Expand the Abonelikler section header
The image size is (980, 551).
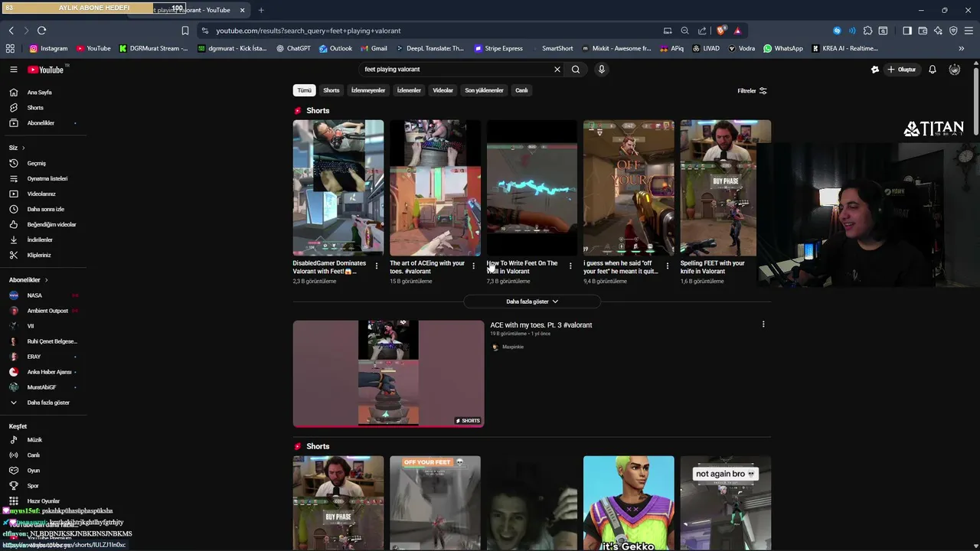coord(28,280)
